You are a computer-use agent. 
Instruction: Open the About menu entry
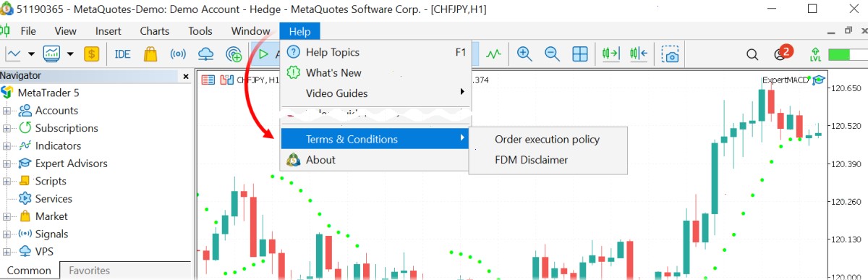click(375, 160)
